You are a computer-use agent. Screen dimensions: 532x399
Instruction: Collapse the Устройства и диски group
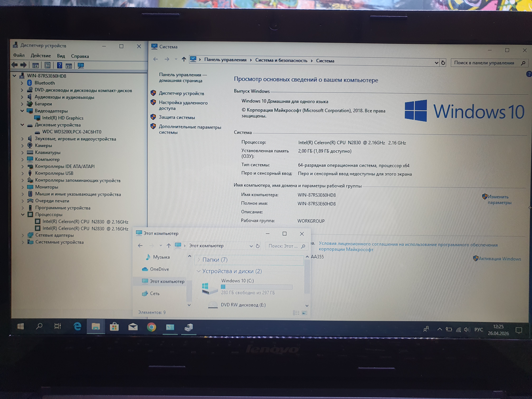pos(199,271)
